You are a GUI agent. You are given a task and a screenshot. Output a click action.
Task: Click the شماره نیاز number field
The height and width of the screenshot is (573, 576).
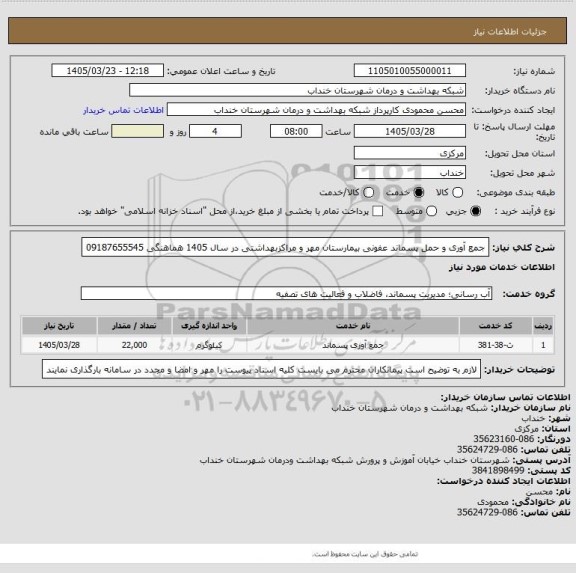click(410, 71)
